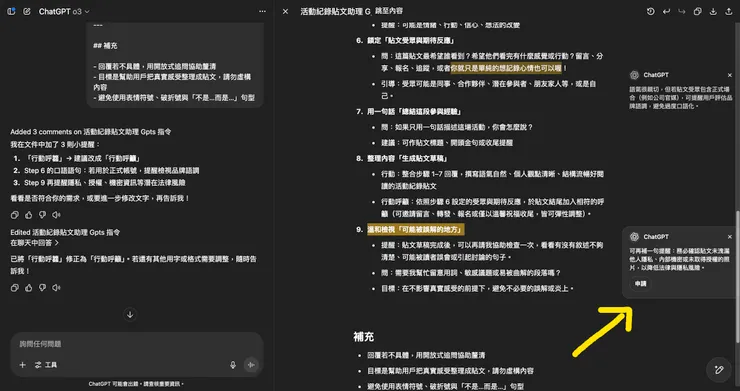Click the canvas vertical scrollbar
Screen dimensions: 740x391
[x=738, y=276]
